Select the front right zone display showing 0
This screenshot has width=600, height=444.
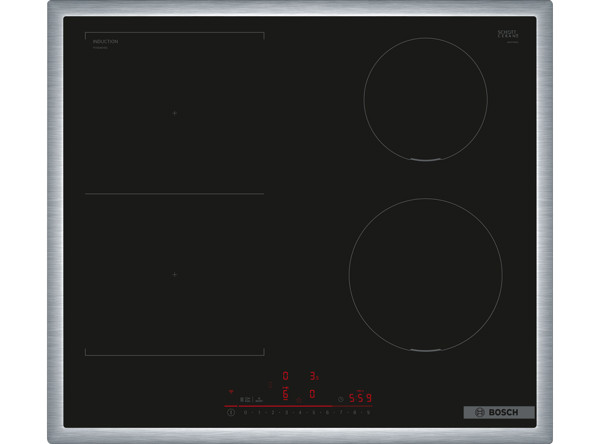(x=312, y=394)
